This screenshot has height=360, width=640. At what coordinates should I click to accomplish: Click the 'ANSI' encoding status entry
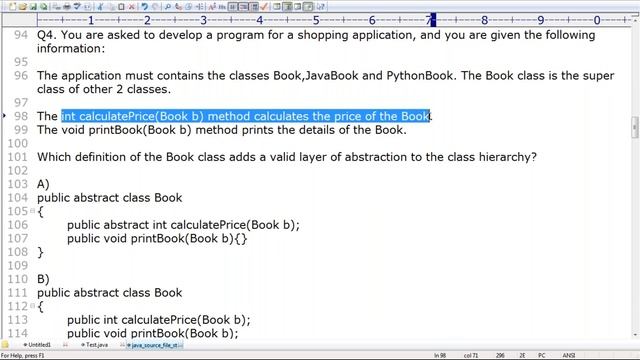pyautogui.click(x=569, y=356)
